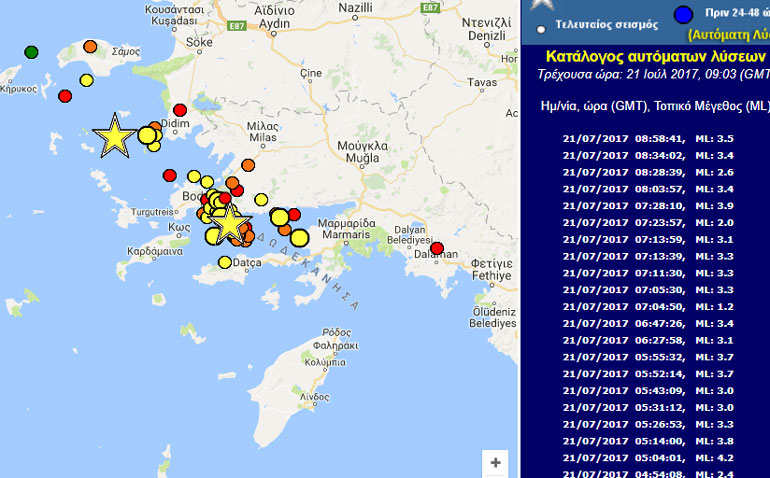
Task: Click the red circle west of Bodrum
Action: click(x=169, y=175)
